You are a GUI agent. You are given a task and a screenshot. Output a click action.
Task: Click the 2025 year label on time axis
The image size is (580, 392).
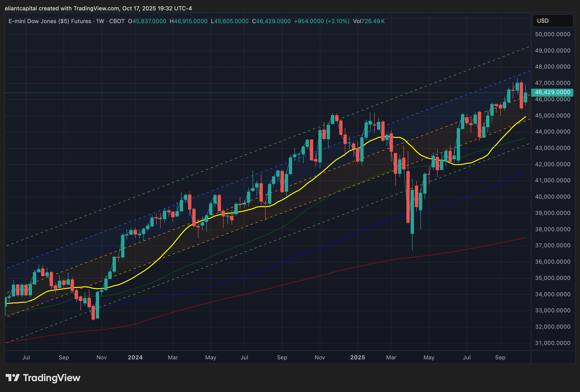pos(357,357)
